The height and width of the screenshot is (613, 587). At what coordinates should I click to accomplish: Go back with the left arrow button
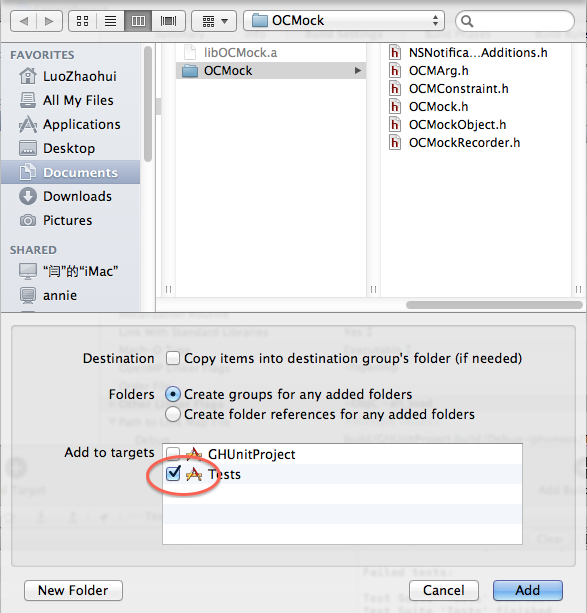(x=23, y=21)
